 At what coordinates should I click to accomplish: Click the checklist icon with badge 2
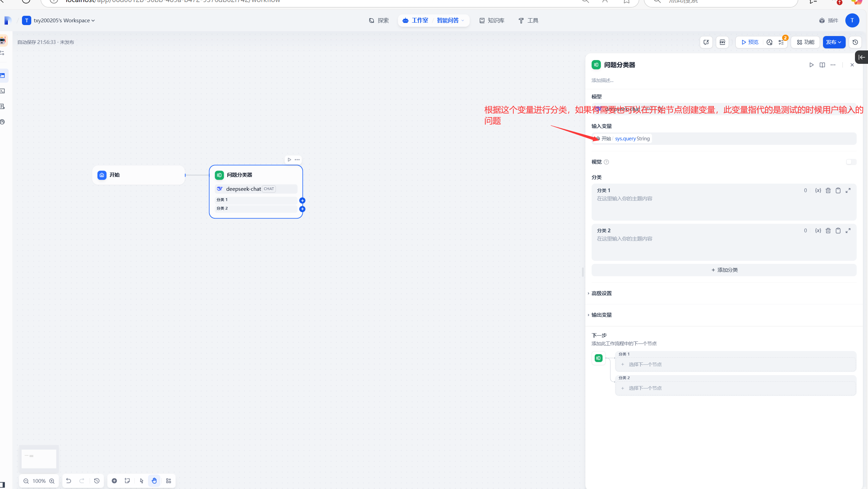click(x=781, y=42)
